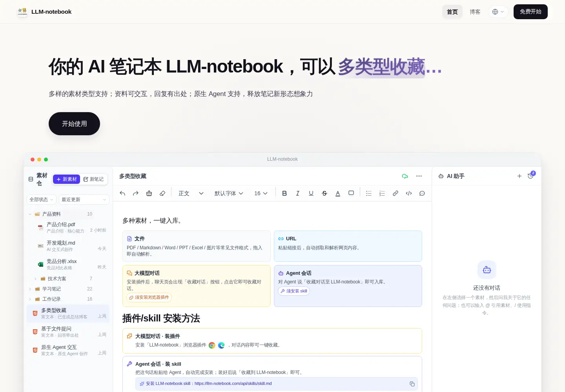Insert a code block via the toolbar

409,193
